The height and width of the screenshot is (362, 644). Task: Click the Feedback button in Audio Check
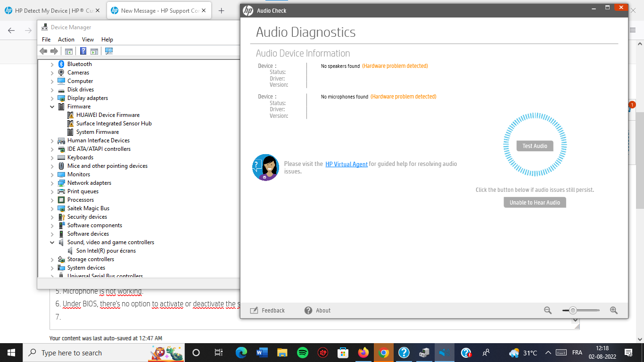tap(267, 310)
